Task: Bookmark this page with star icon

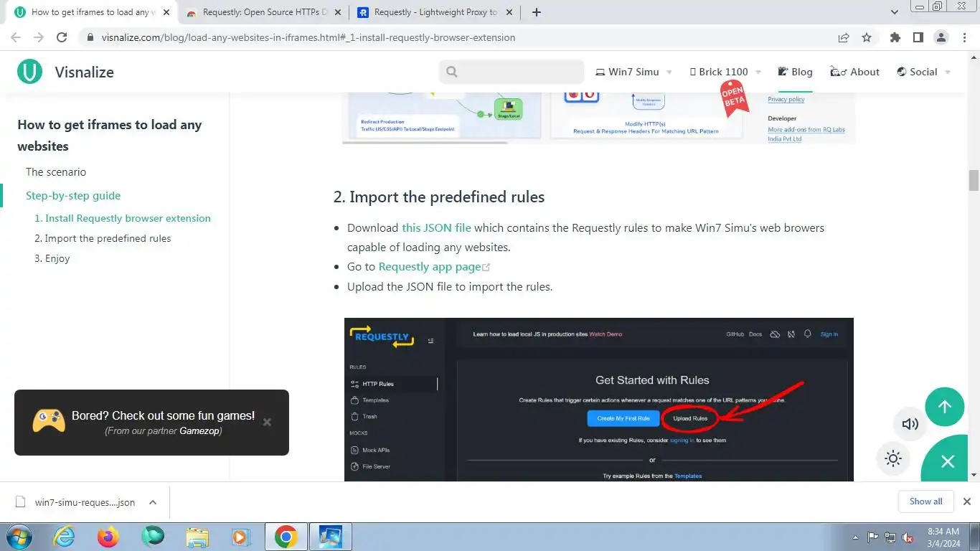Action: (867, 37)
